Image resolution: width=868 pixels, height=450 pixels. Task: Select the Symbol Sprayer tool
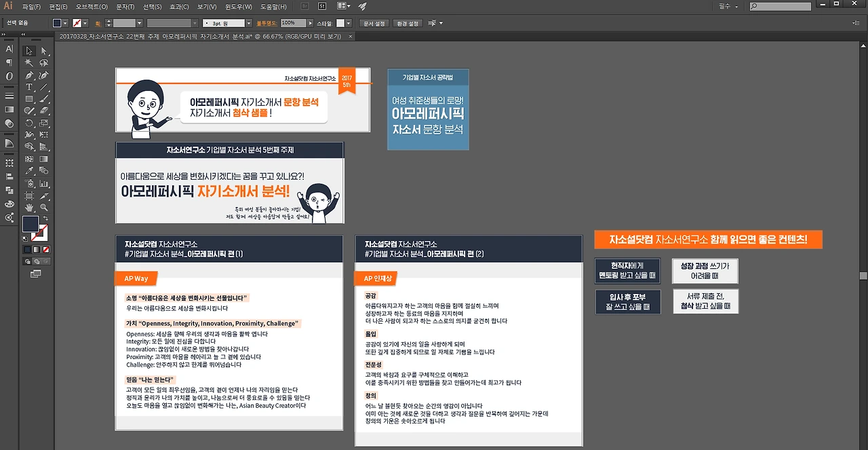coord(29,183)
